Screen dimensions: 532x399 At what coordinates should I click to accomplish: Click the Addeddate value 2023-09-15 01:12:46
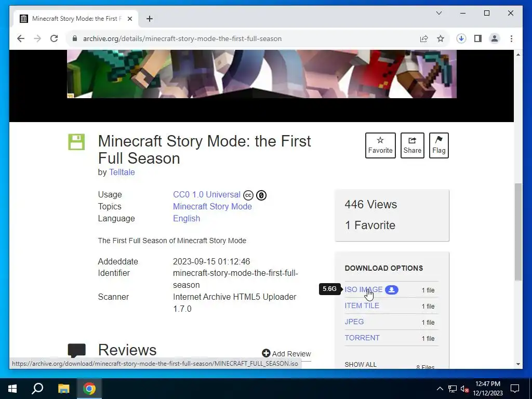coord(211,262)
